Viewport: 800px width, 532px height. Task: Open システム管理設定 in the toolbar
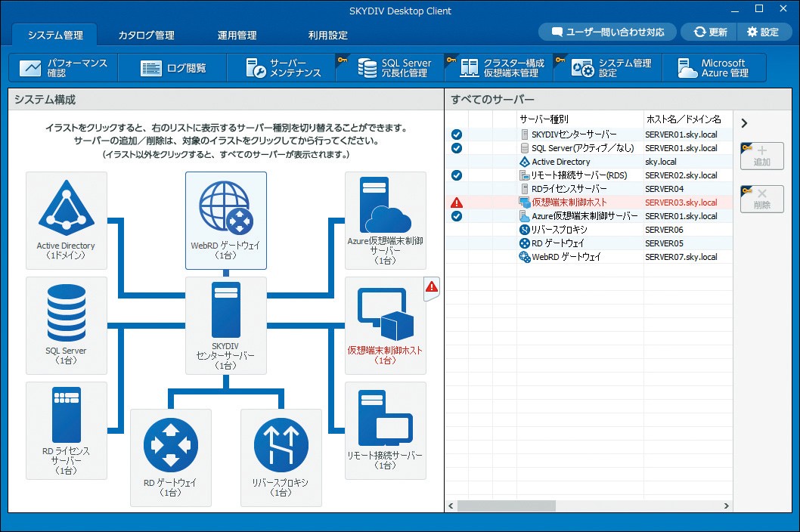click(x=608, y=68)
